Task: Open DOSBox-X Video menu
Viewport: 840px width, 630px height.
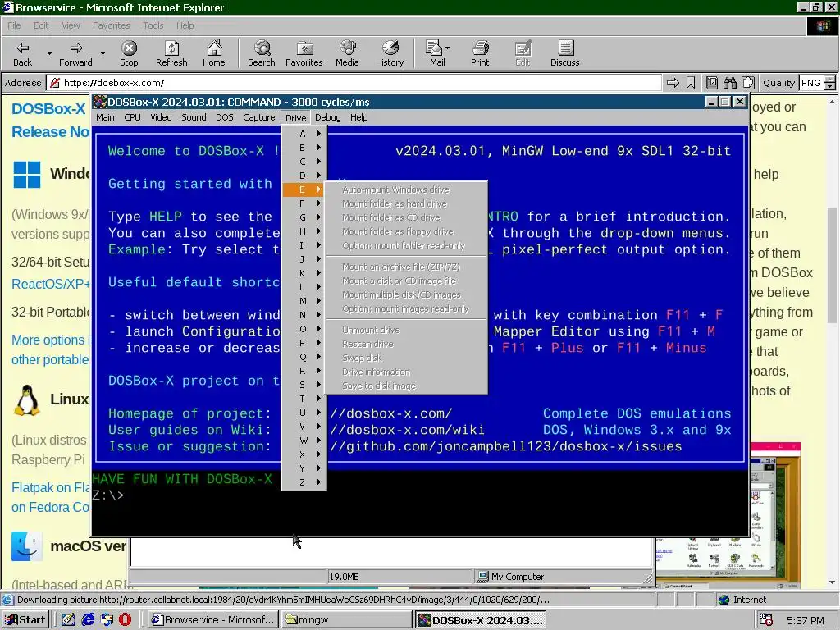Action: tap(161, 117)
